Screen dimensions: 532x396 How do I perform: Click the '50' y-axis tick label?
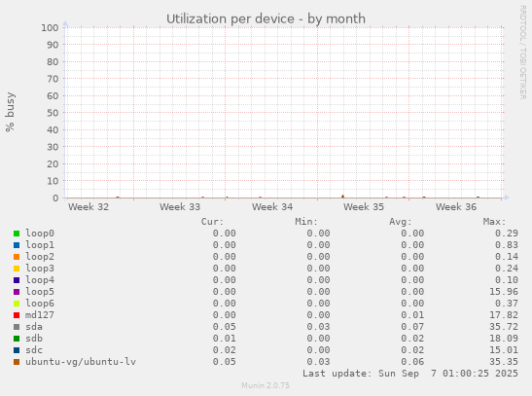click(x=53, y=113)
